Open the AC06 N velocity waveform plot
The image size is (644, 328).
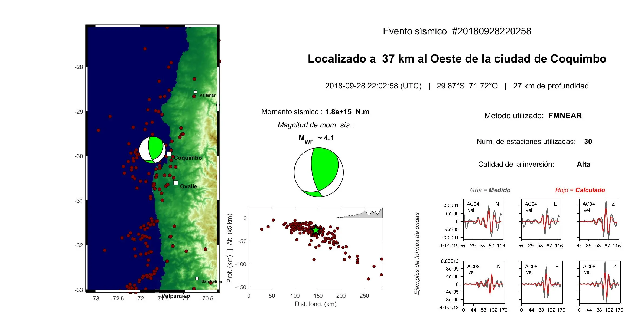(484, 282)
